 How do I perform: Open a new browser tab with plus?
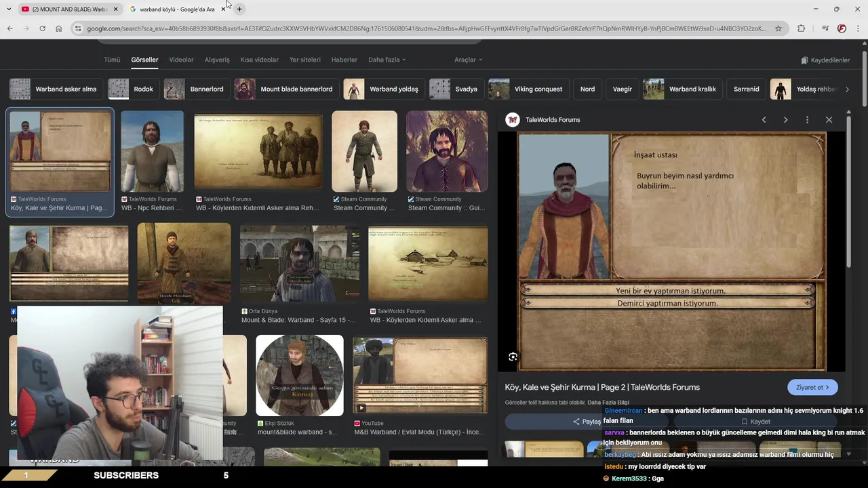coord(239,9)
